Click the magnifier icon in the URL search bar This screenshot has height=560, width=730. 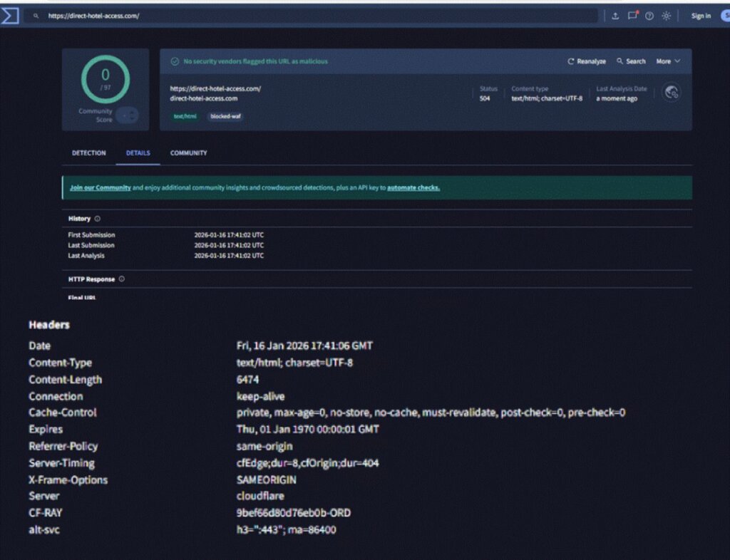click(36, 16)
